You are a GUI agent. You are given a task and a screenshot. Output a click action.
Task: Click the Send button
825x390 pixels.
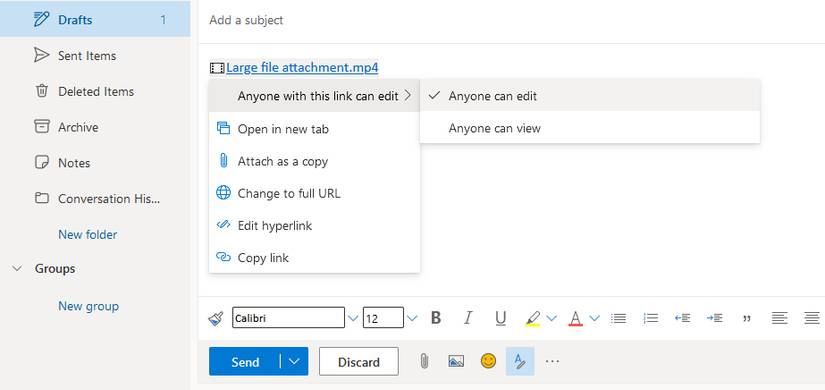click(x=245, y=362)
